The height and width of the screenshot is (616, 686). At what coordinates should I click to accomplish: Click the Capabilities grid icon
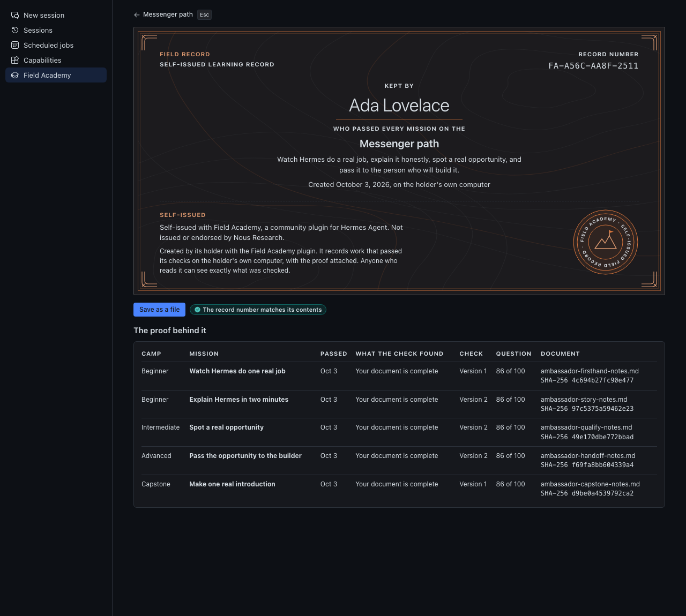click(x=15, y=61)
